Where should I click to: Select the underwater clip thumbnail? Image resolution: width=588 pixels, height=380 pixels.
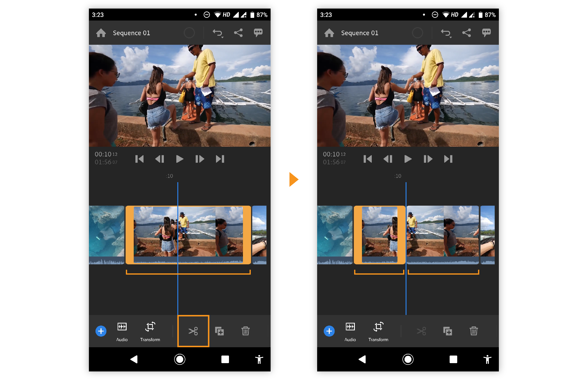coord(106,235)
